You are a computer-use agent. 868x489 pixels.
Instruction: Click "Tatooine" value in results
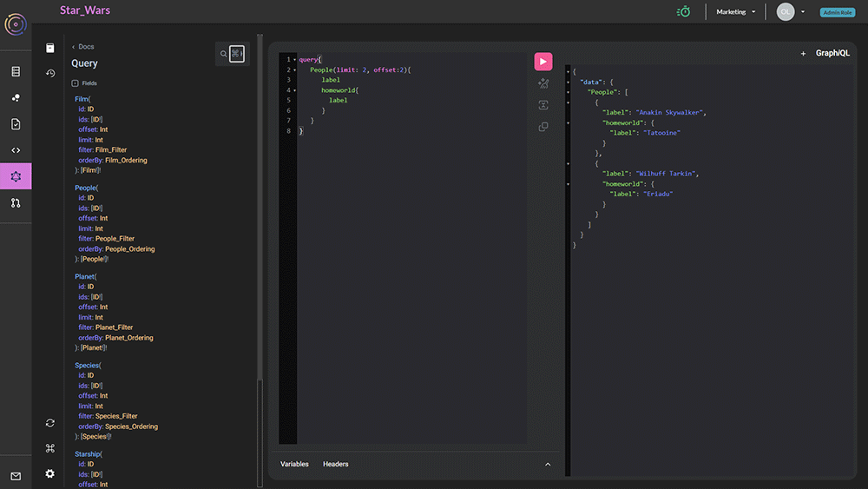pyautogui.click(x=661, y=133)
